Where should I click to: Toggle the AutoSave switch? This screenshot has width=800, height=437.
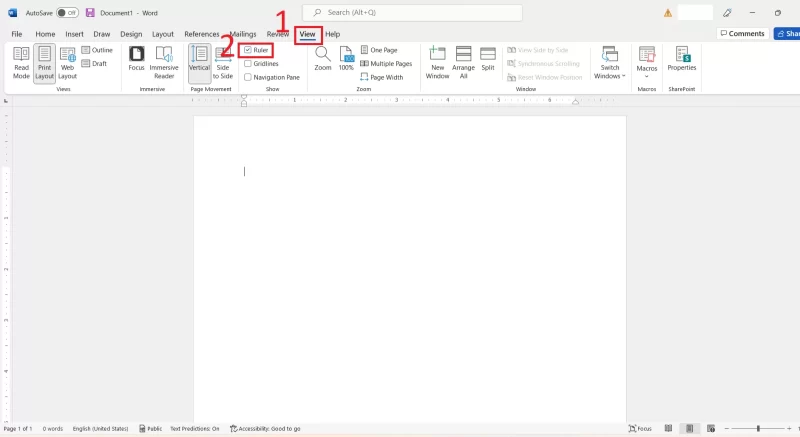click(x=67, y=13)
